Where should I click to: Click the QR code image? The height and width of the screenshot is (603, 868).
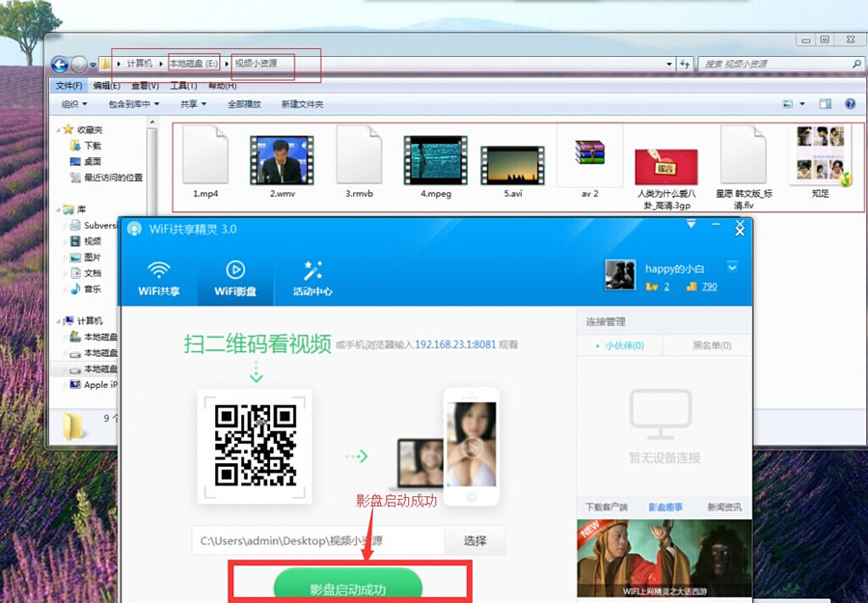[x=256, y=446]
